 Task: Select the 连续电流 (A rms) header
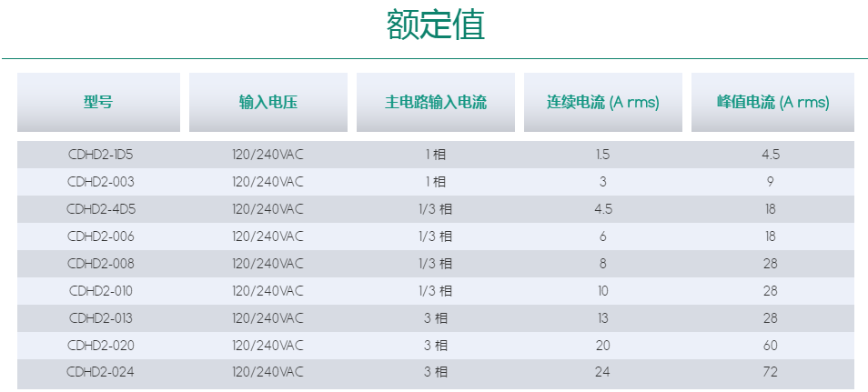click(x=602, y=102)
